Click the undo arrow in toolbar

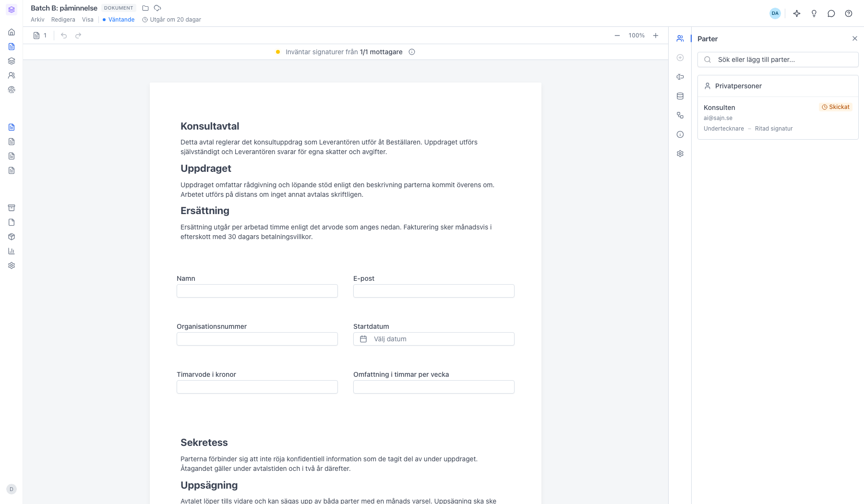64,36
